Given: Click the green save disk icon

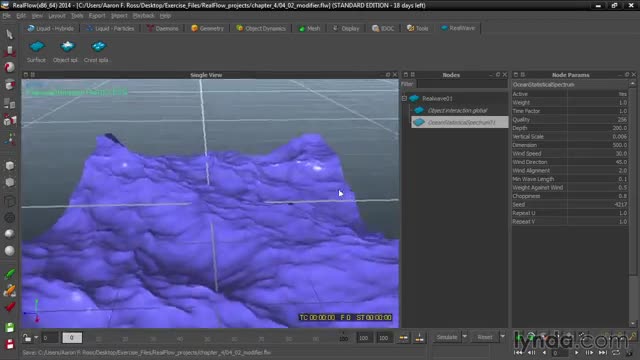Looking at the screenshot, I should [9, 327].
